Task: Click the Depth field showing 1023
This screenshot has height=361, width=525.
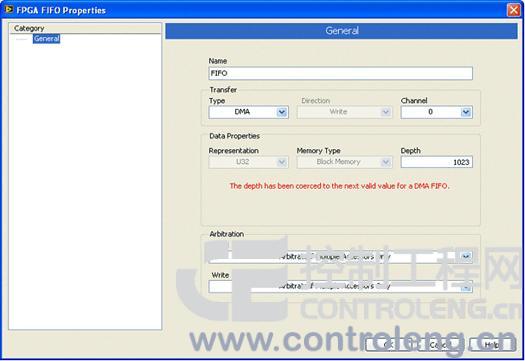Action: tap(437, 162)
